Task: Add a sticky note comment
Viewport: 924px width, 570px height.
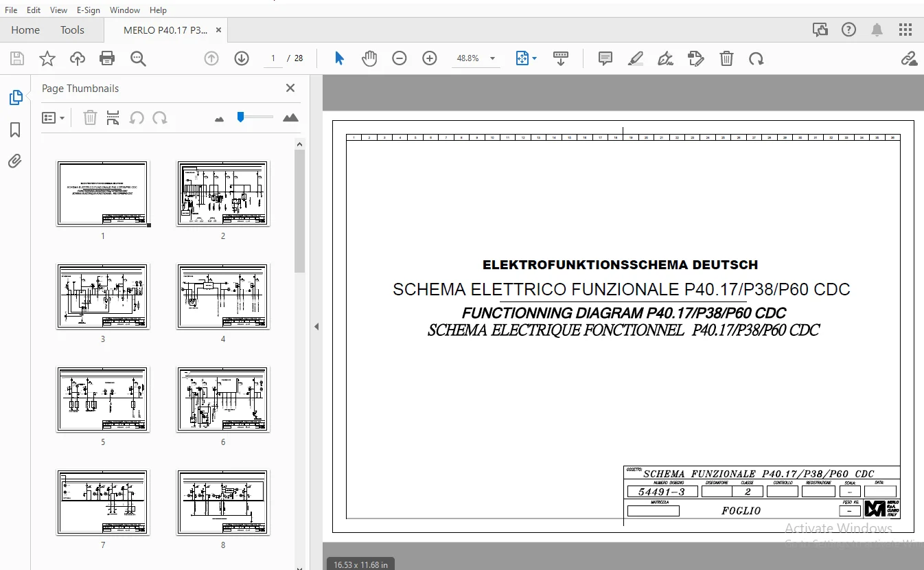Action: (x=605, y=59)
